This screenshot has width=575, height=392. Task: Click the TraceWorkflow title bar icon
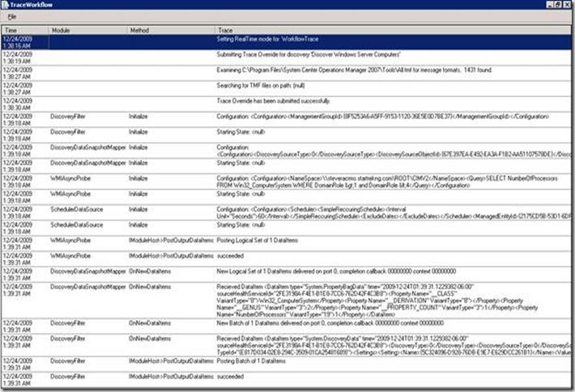[x=5, y=5]
